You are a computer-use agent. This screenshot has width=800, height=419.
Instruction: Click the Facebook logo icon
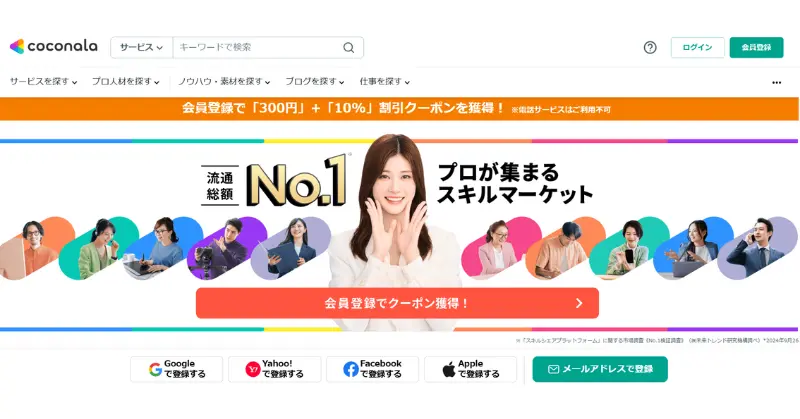pos(351,369)
